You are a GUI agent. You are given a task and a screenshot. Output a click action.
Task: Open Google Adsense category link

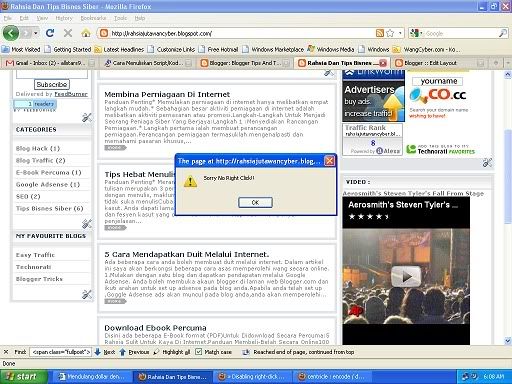point(48,184)
